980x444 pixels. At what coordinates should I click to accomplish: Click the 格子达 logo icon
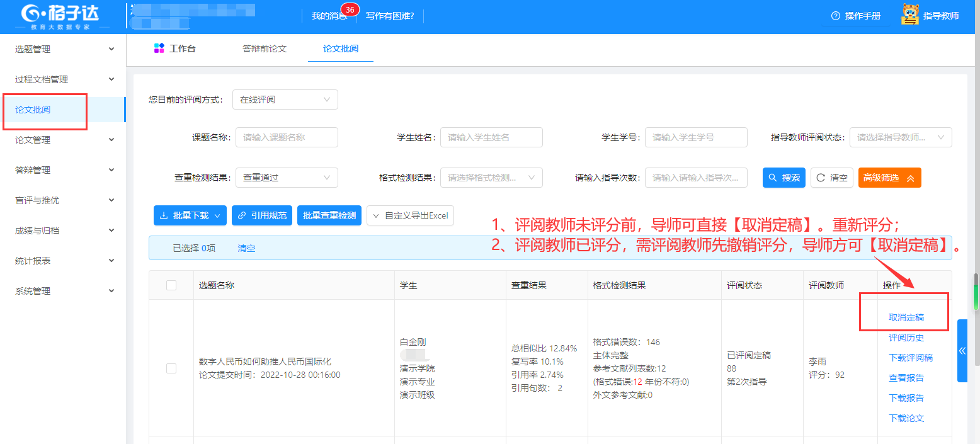coord(30,13)
